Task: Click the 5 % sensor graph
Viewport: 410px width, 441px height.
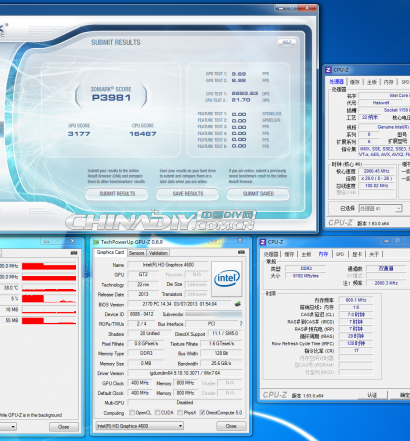Action: click(x=49, y=298)
